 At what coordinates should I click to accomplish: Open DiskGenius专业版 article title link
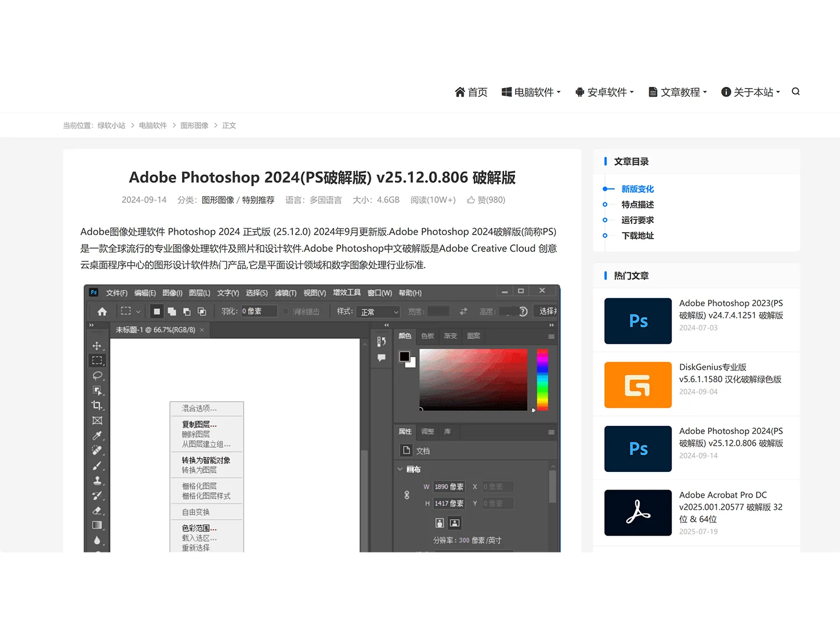730,373
